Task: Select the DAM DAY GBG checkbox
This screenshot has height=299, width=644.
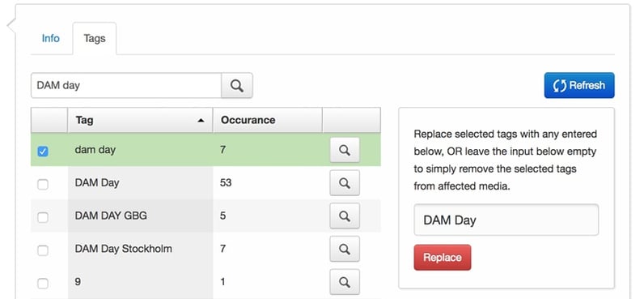Action: [x=43, y=217]
